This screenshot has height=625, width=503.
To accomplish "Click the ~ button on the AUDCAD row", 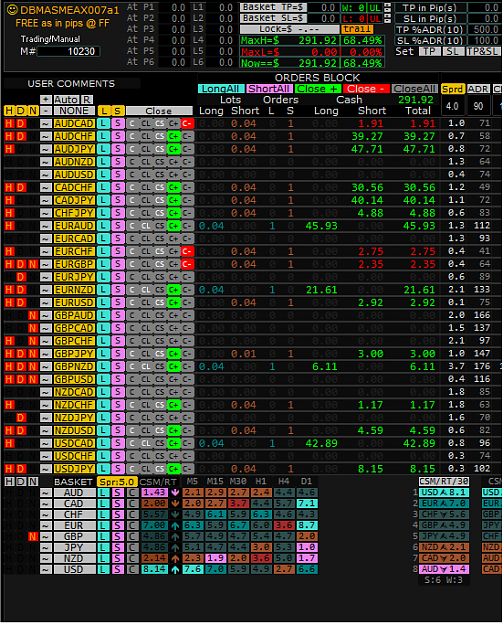I will click(x=45, y=124).
